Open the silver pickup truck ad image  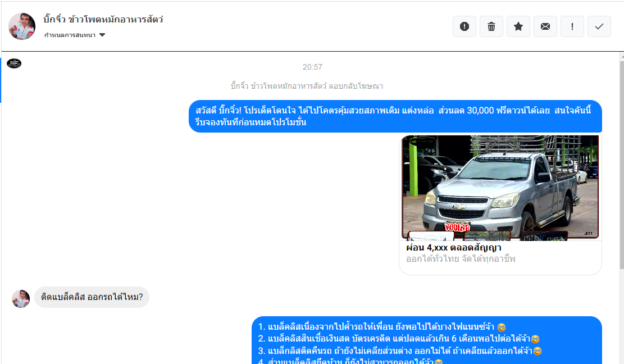click(x=500, y=187)
